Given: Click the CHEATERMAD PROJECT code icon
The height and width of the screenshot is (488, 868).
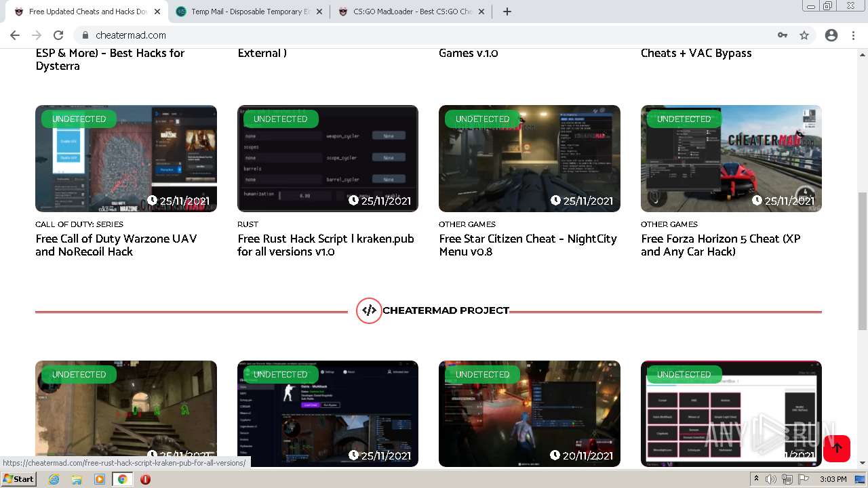Looking at the screenshot, I should [x=369, y=310].
